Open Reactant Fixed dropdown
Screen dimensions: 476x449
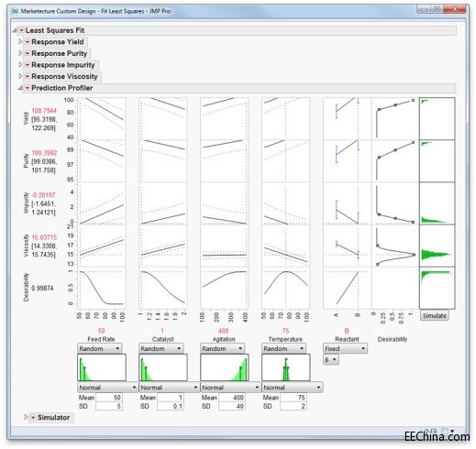345,348
